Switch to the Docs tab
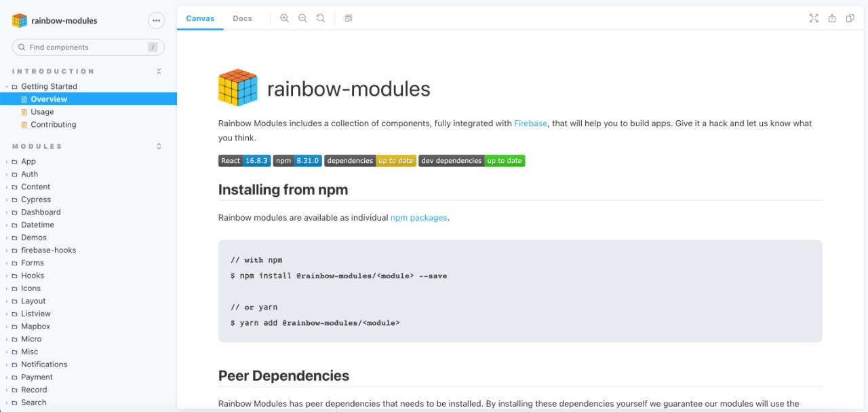868x412 pixels. (242, 18)
